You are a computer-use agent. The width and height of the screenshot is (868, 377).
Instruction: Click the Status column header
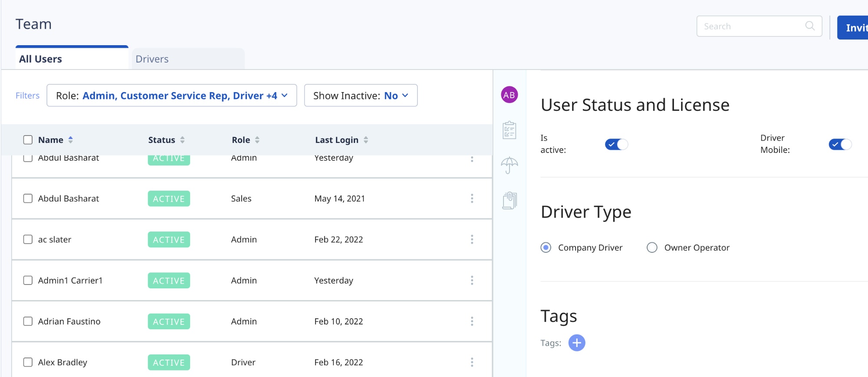tap(162, 140)
